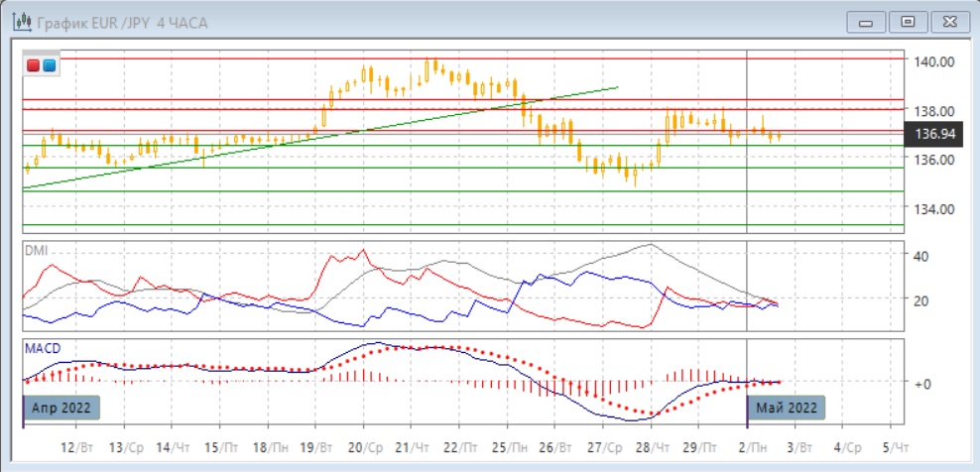
Task: Click the 140.00 price level on axis
Action: (934, 61)
